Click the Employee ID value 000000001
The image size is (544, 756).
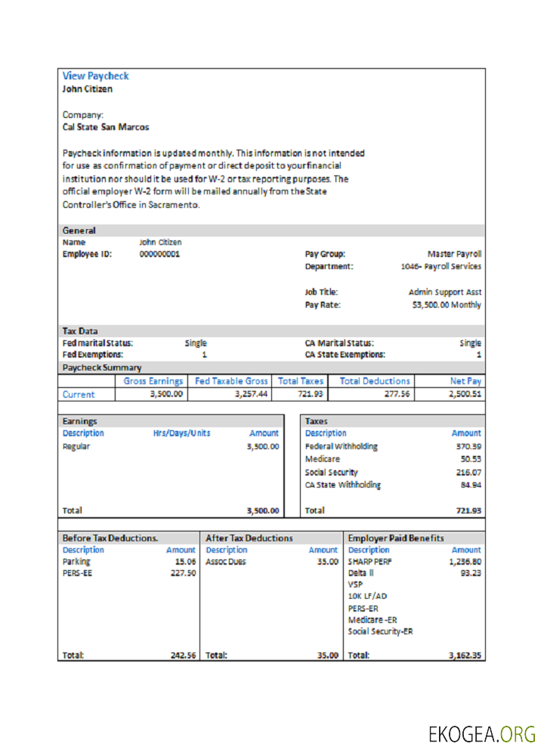pyautogui.click(x=159, y=254)
